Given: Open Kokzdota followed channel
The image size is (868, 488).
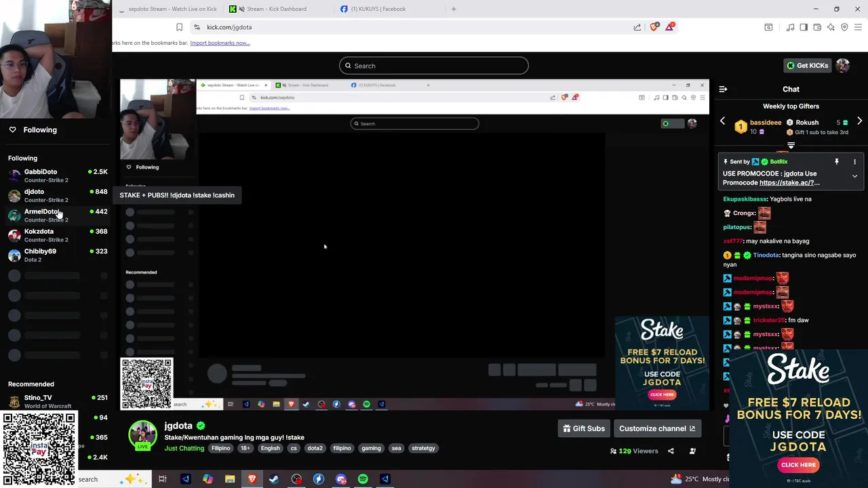Looking at the screenshot, I should (x=58, y=235).
